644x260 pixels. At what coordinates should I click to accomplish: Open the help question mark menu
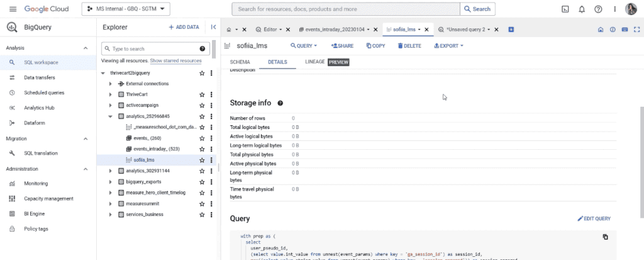(x=598, y=9)
